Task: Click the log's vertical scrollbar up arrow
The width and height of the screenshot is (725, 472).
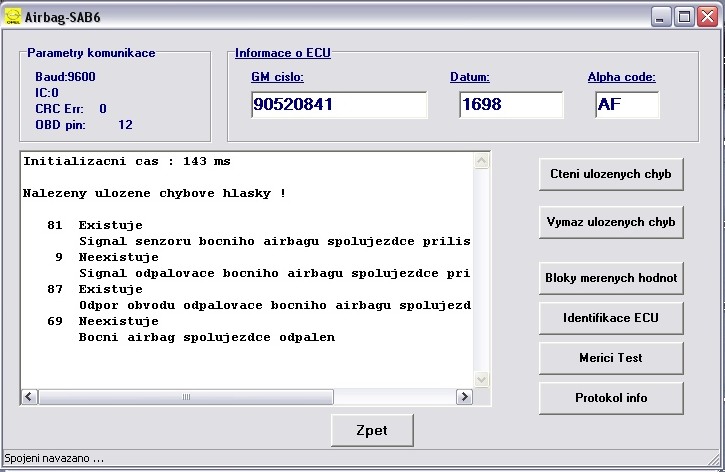Action: (482, 161)
